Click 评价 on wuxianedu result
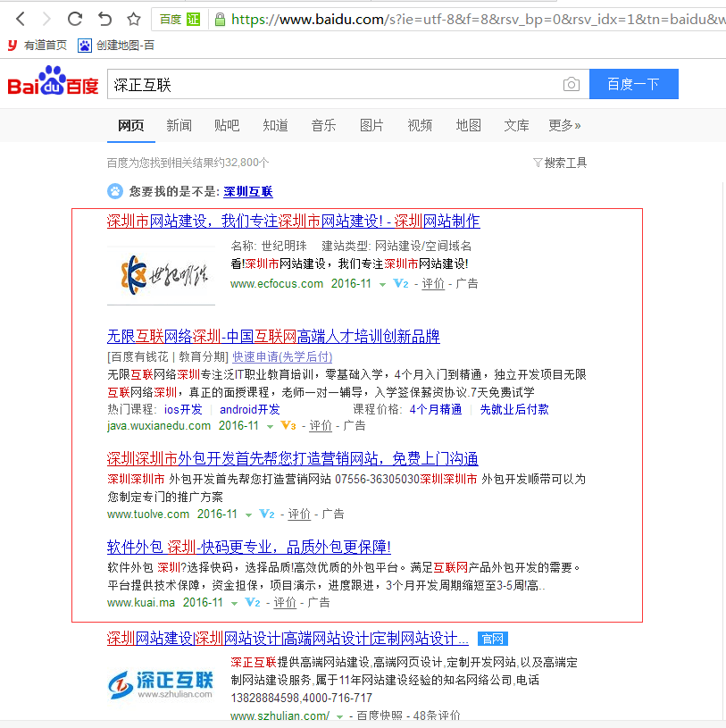 pos(321,426)
